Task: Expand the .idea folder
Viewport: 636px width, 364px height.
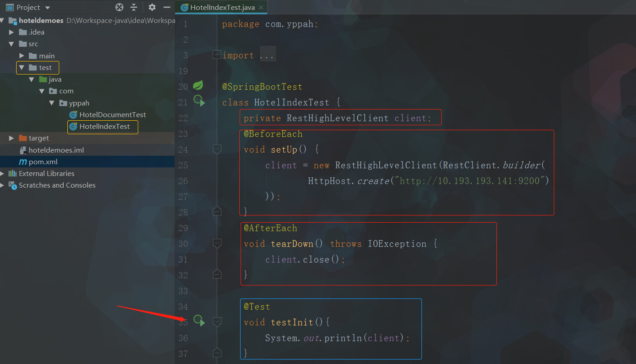Action: (12, 32)
